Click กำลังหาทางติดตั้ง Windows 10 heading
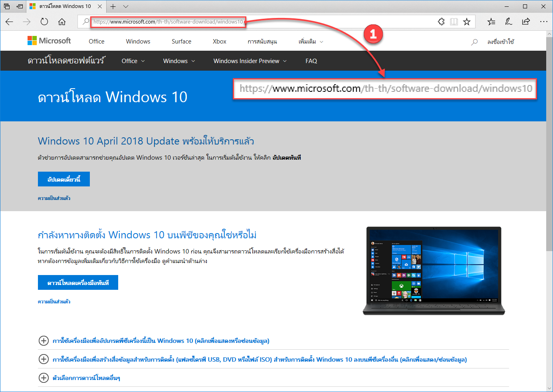The height and width of the screenshot is (392, 553). (147, 235)
